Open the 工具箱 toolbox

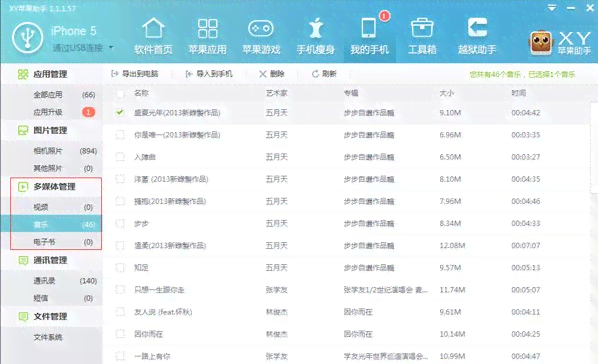pyautogui.click(x=422, y=37)
